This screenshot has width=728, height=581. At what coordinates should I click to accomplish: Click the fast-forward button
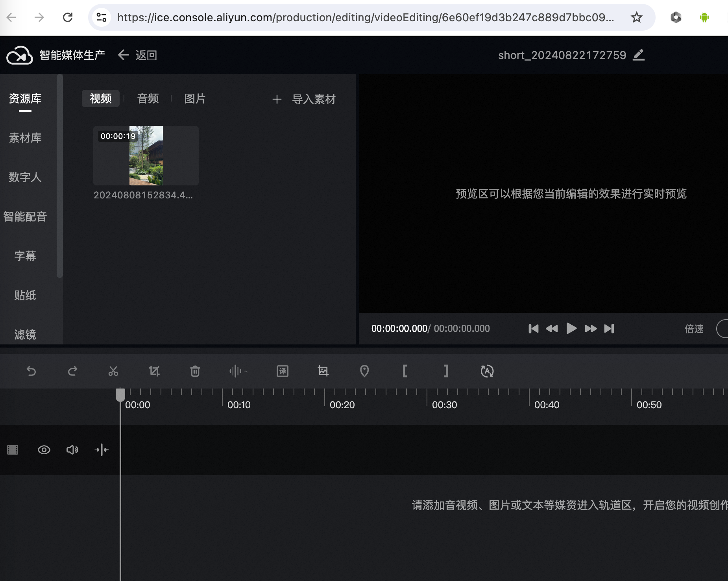(x=591, y=329)
